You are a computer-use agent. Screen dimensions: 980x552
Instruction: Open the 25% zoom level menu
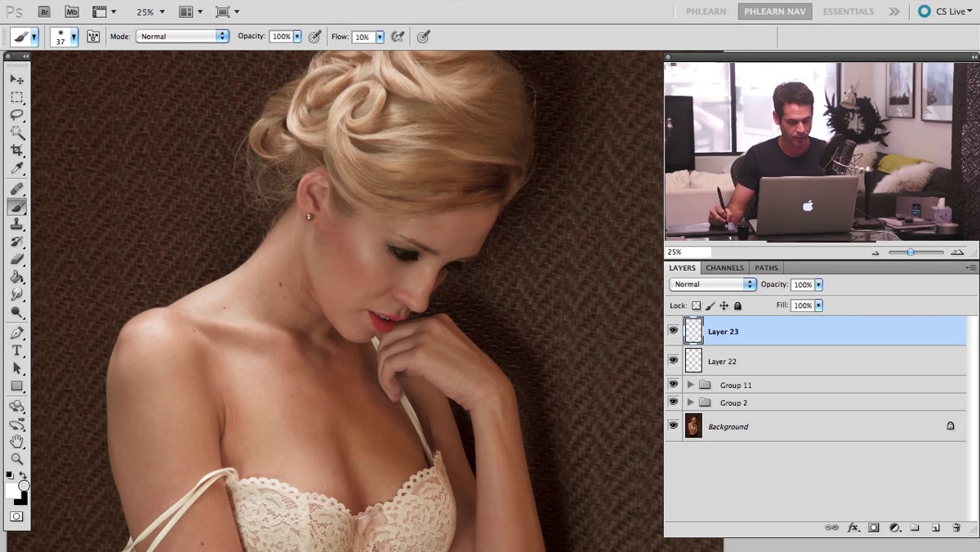tap(150, 12)
